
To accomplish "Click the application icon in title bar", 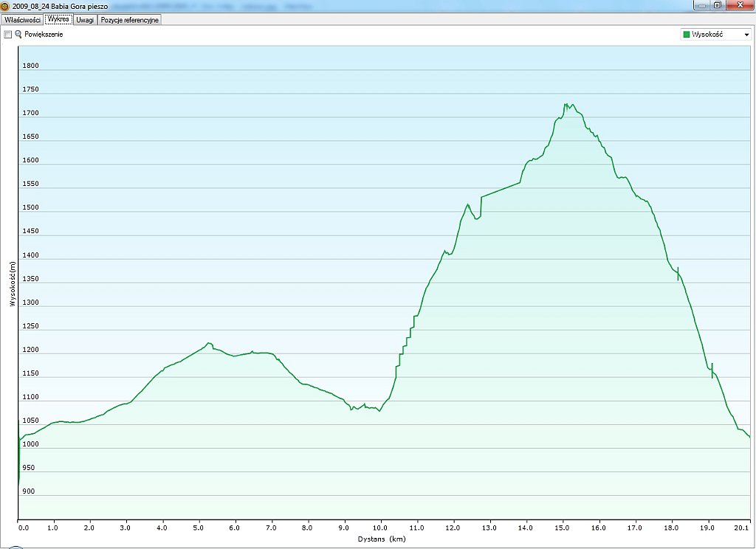I will tap(4, 5).
